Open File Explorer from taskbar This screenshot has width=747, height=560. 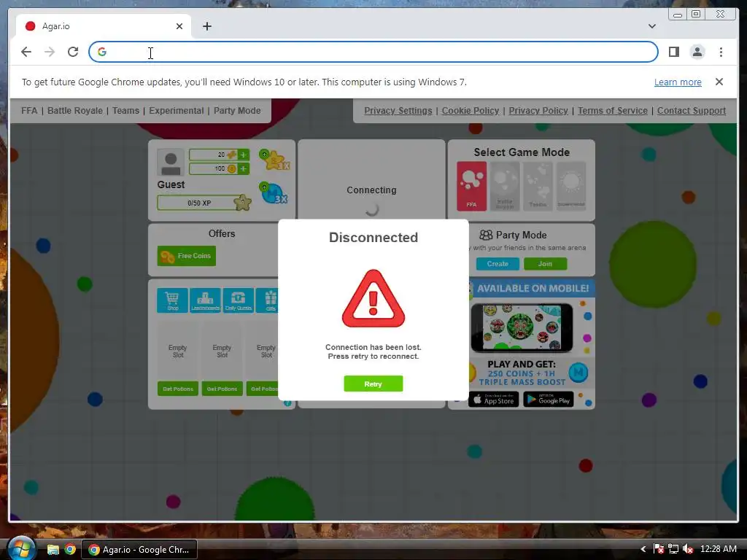[53, 550]
